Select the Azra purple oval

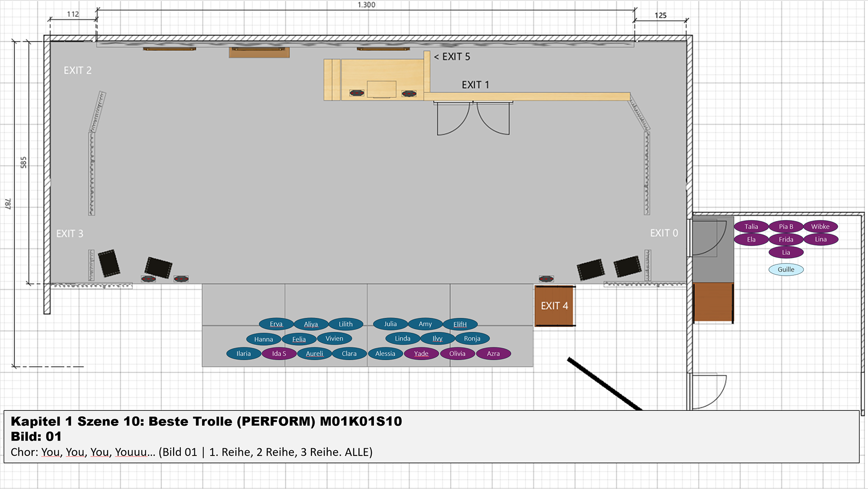click(493, 353)
